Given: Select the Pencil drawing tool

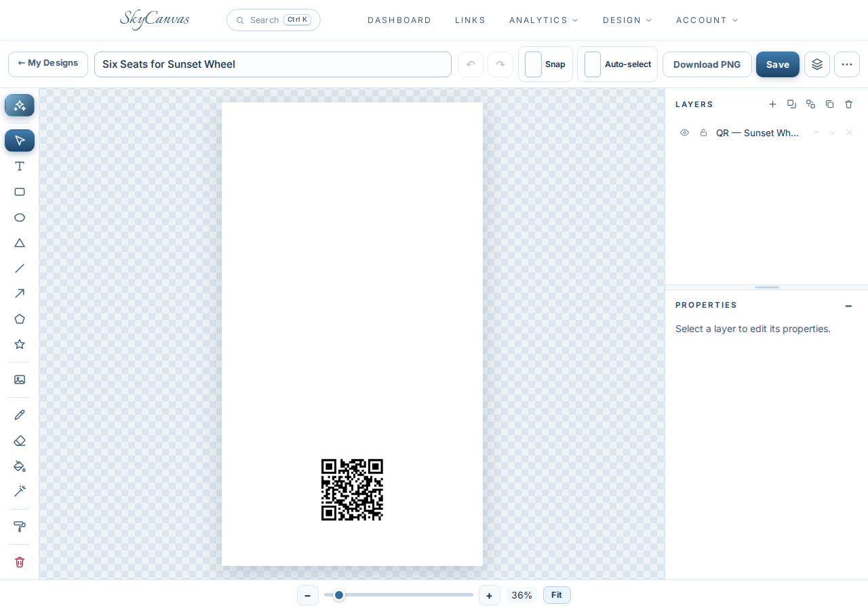Looking at the screenshot, I should click(20, 415).
